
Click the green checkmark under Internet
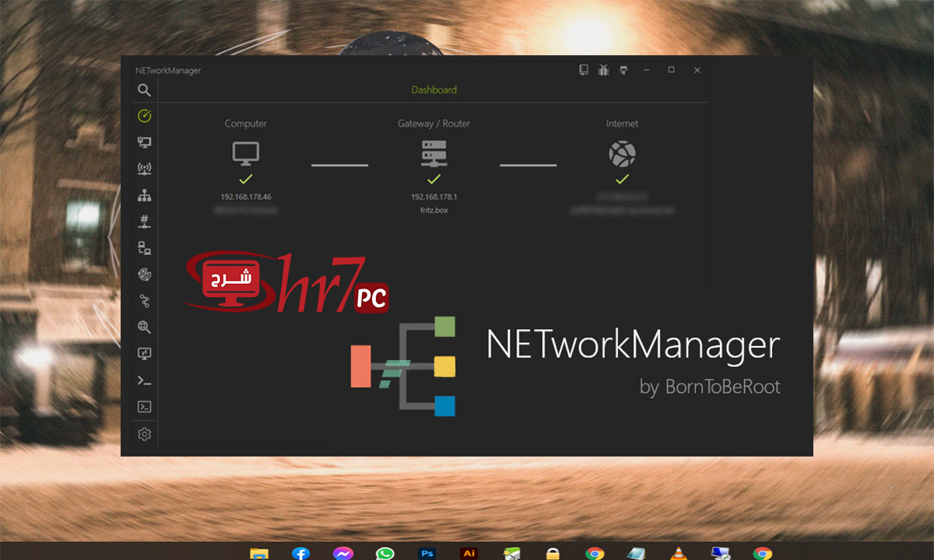coord(622,180)
